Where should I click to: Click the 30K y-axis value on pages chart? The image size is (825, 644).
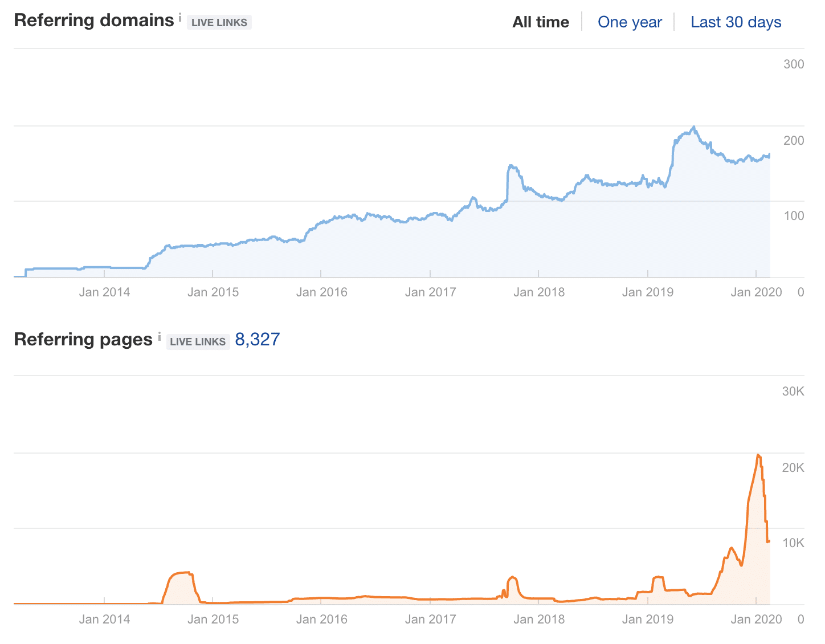(793, 392)
